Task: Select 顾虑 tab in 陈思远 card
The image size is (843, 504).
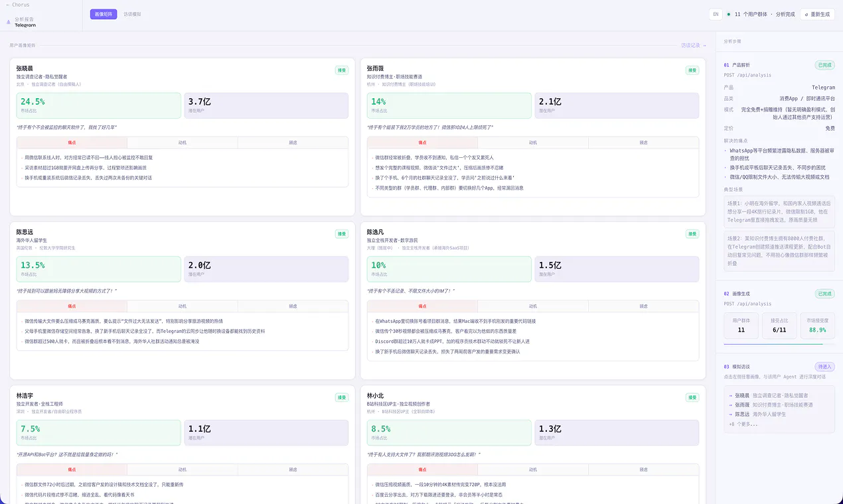Action: [293, 306]
